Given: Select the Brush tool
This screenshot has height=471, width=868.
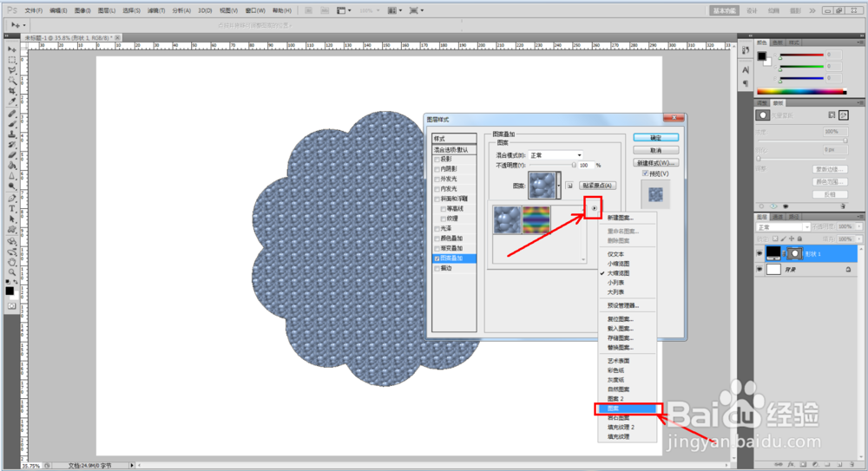Looking at the screenshot, I should point(11,124).
